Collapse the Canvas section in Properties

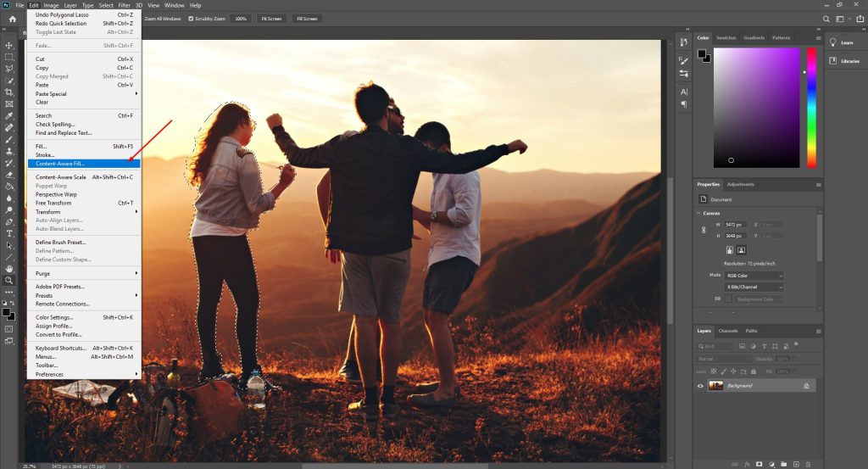(699, 213)
